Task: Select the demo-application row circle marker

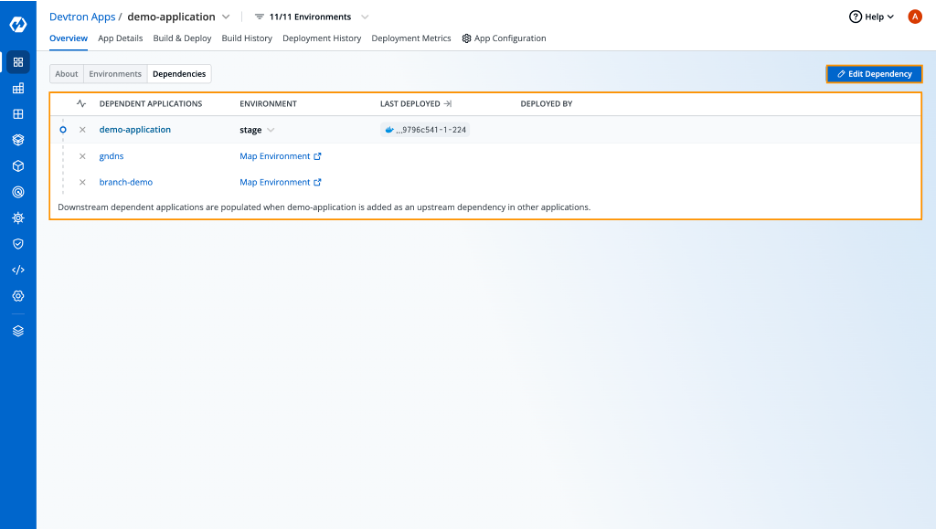Action: click(x=63, y=130)
